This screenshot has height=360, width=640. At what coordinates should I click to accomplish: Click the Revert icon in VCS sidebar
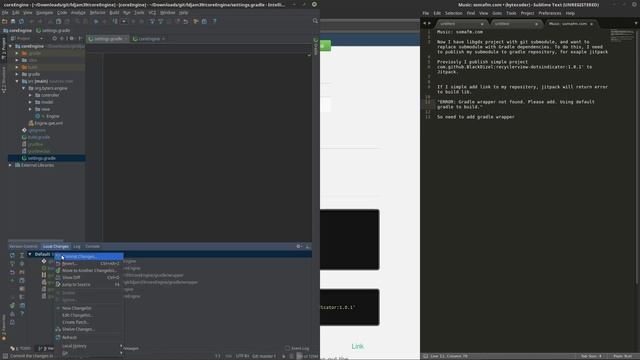[12, 272]
